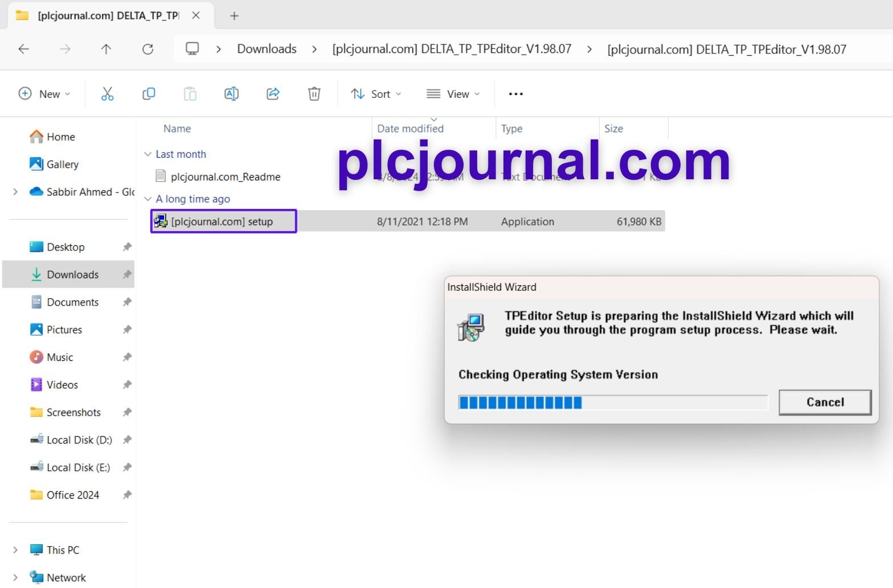Click the Rename icon in toolbar
This screenshot has width=893, height=588.
pos(231,94)
